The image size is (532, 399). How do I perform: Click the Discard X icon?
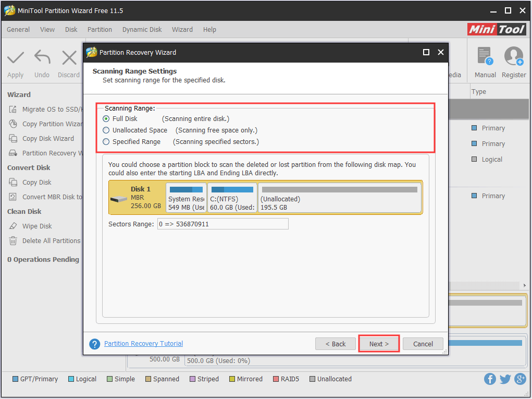tap(69, 58)
